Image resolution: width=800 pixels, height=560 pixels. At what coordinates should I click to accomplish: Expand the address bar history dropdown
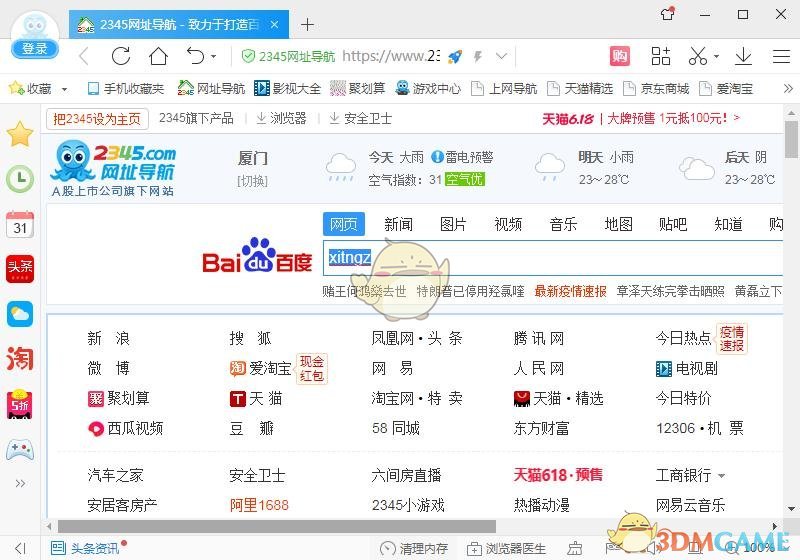click(502, 56)
